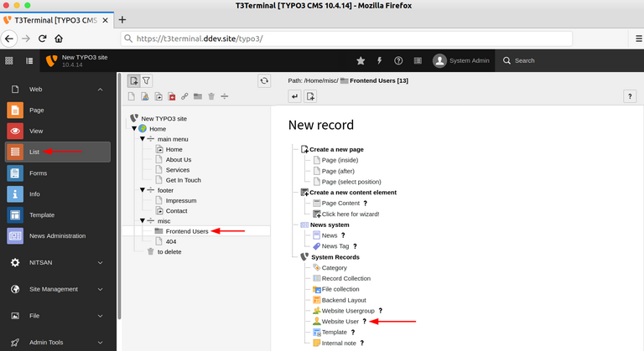Image resolution: width=644 pixels, height=351 pixels.
Task: Click the refresh page tree icon
Action: tap(264, 80)
